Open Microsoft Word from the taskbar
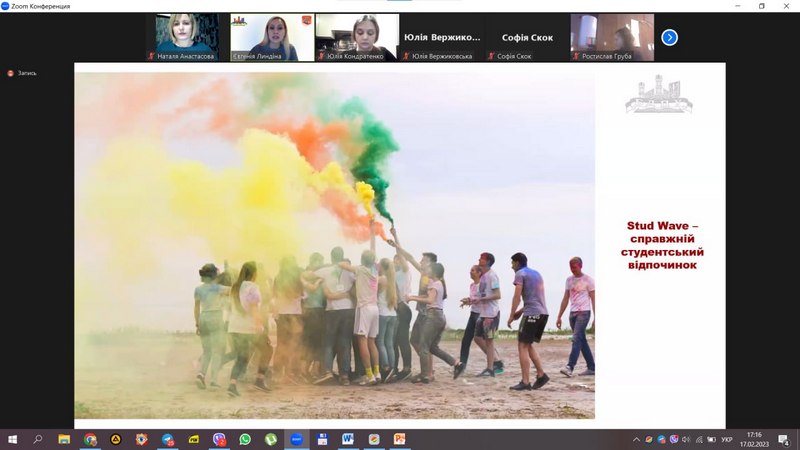The width and height of the screenshot is (800, 450). (348, 439)
